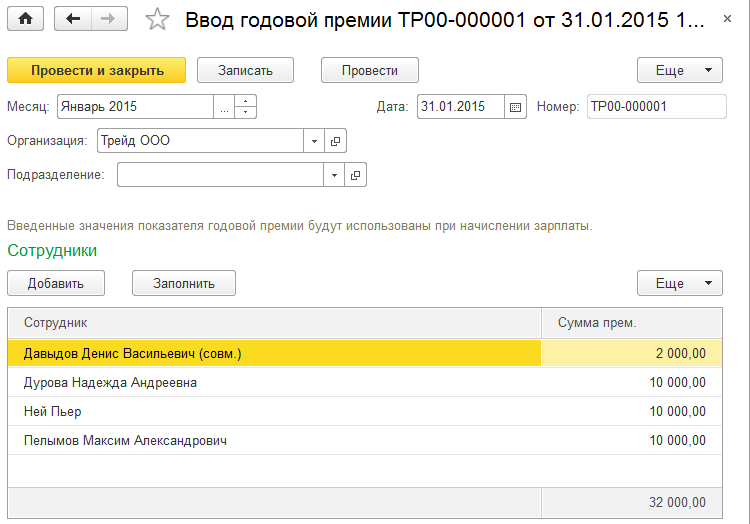
Task: Open the Еще menu above employees table
Action: pos(680,283)
